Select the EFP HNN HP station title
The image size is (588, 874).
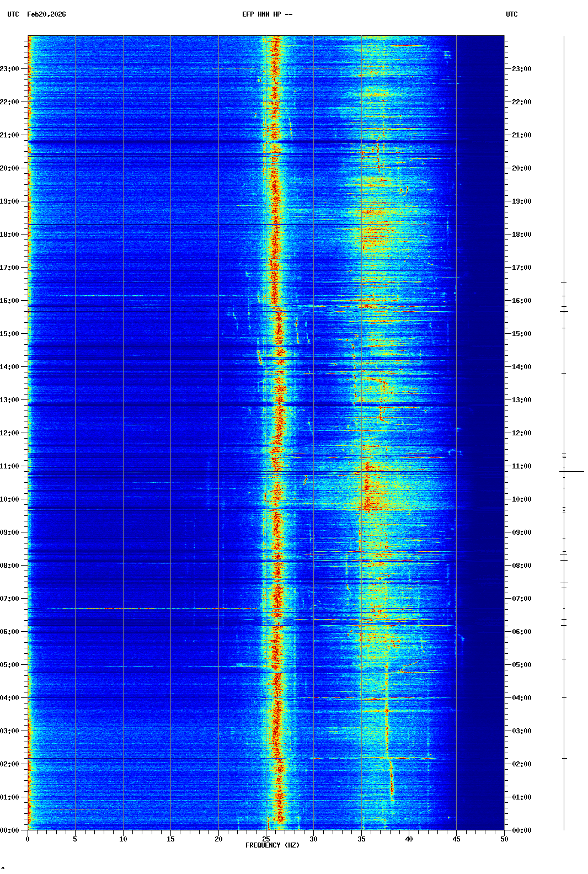267,14
